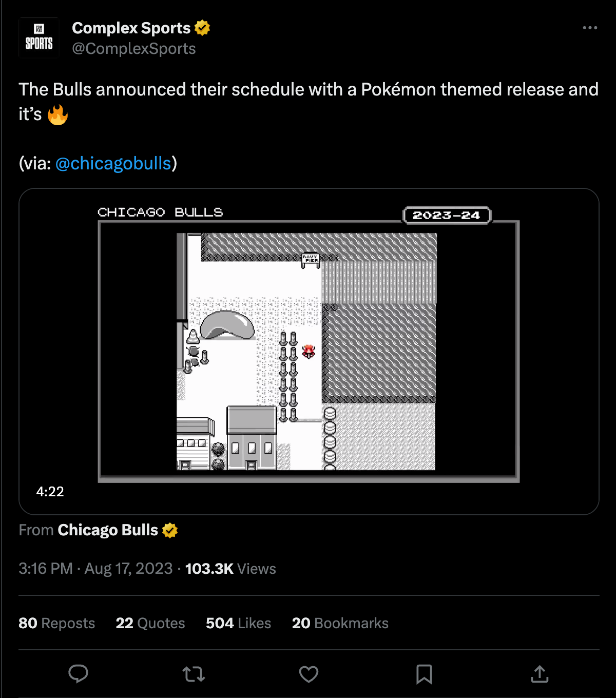Screen dimensions: 616x698
Task: Bookmark this tweet
Action: [424, 673]
